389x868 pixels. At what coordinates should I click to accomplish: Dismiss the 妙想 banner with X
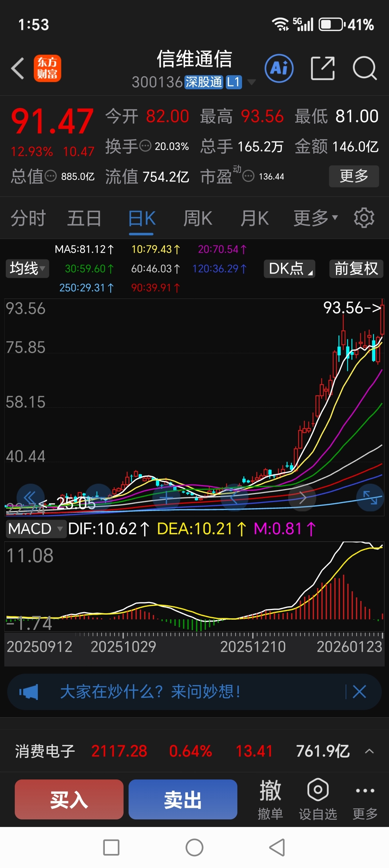coord(359,692)
